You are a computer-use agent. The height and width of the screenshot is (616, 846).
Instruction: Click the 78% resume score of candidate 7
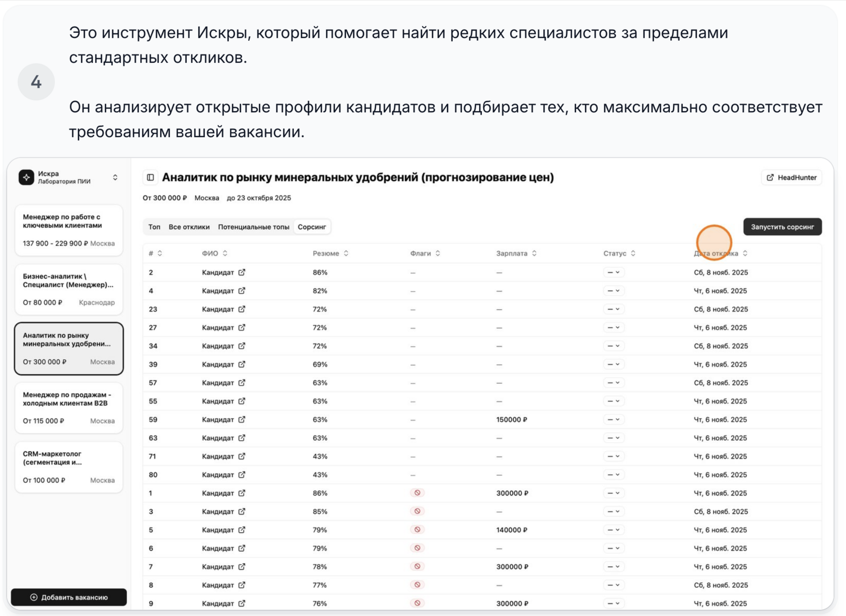pyautogui.click(x=320, y=567)
